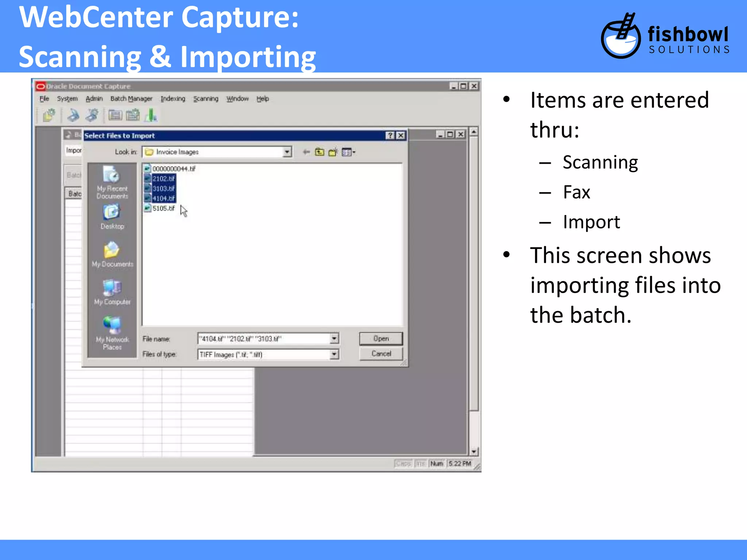Open the File menu

coord(44,99)
